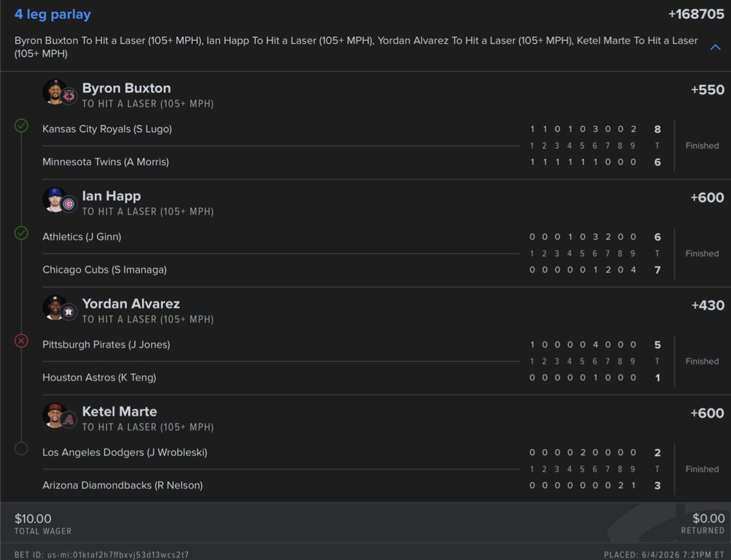Viewport: 731px width, 560px height.
Task: Open the 4 leg parlay title
Action: point(52,14)
